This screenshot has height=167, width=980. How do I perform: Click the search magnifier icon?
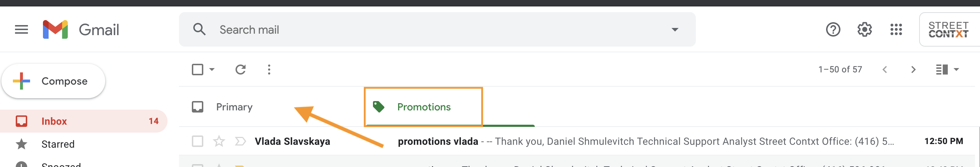pyautogui.click(x=199, y=29)
